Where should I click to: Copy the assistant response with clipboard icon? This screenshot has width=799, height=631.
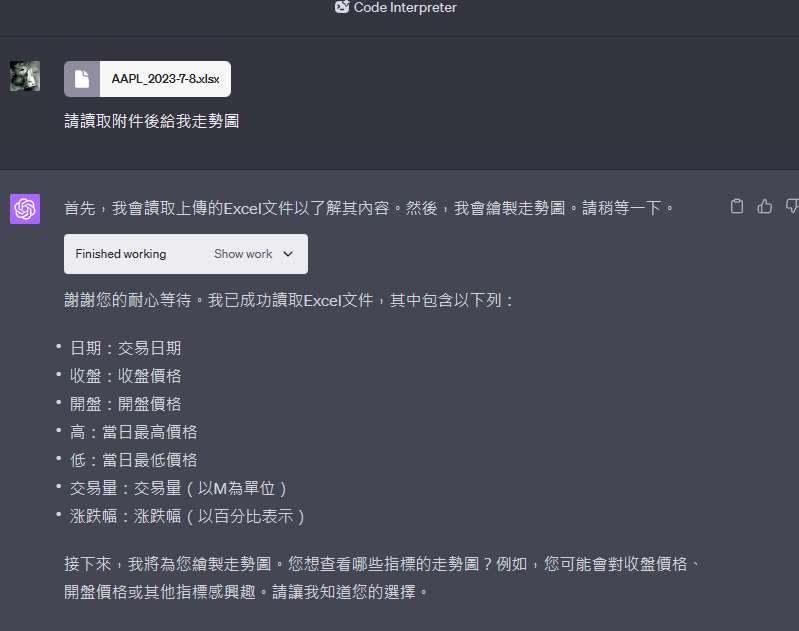point(737,206)
